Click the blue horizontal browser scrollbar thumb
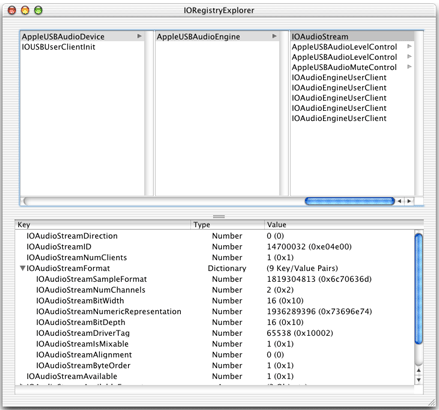Image resolution: width=439 pixels, height=410 pixels. [x=350, y=201]
